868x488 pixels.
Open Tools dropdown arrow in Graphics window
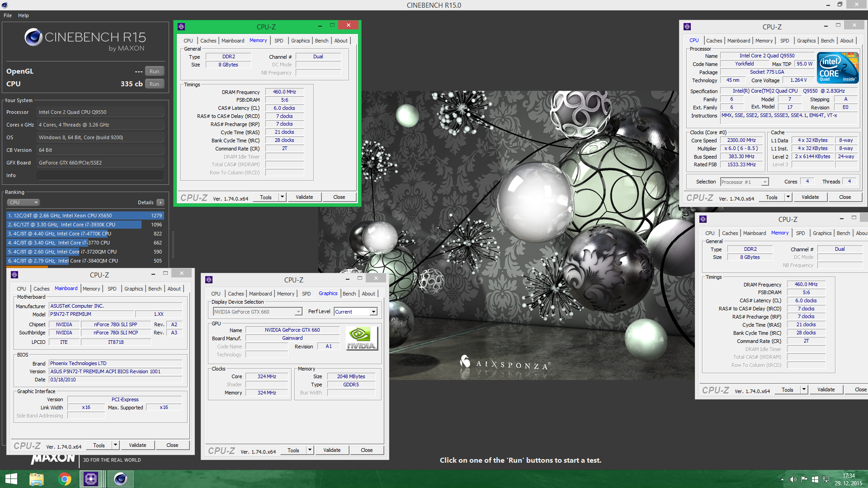tap(310, 450)
